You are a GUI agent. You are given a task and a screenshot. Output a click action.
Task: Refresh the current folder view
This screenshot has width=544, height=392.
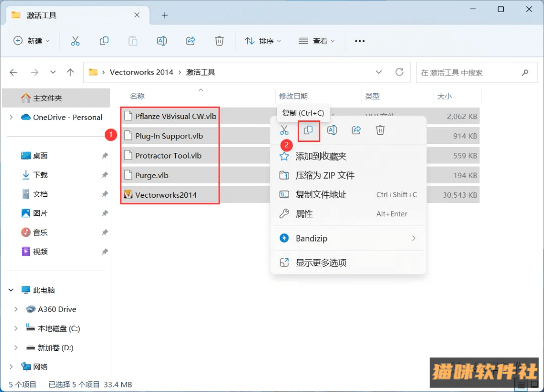coord(399,72)
